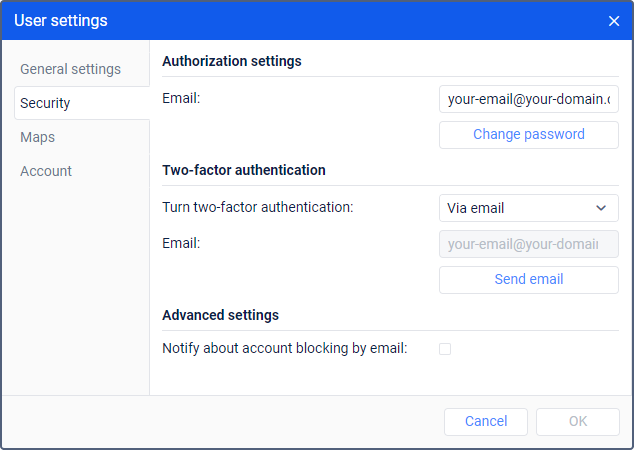
Task: Click the Authorization settings heading
Action: [x=232, y=61]
